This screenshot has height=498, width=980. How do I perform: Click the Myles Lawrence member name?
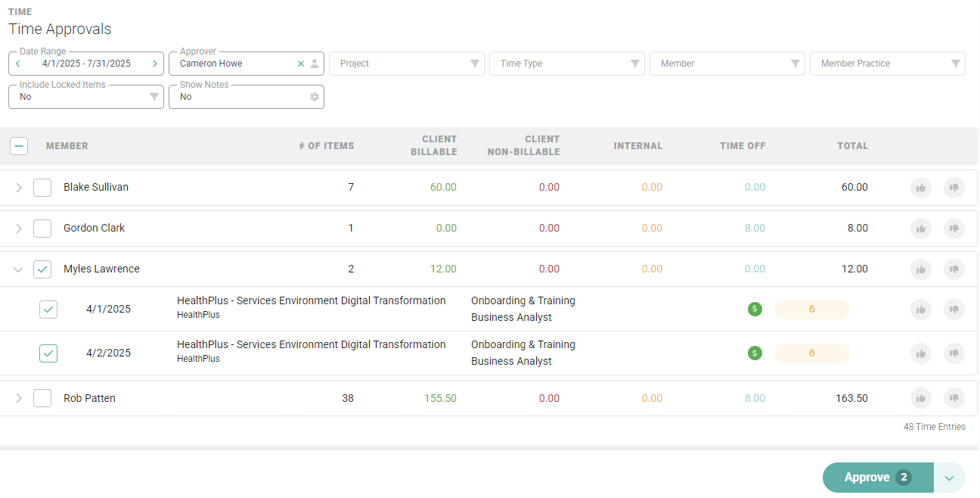[101, 269]
